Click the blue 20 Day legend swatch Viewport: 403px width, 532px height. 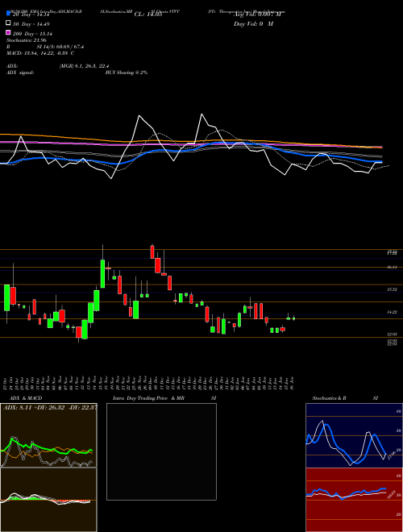[8, 14]
